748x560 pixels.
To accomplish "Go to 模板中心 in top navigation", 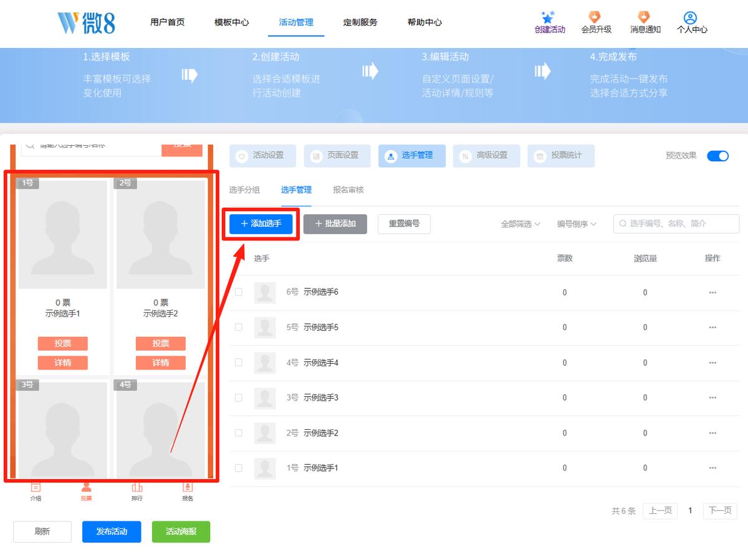I will [231, 22].
